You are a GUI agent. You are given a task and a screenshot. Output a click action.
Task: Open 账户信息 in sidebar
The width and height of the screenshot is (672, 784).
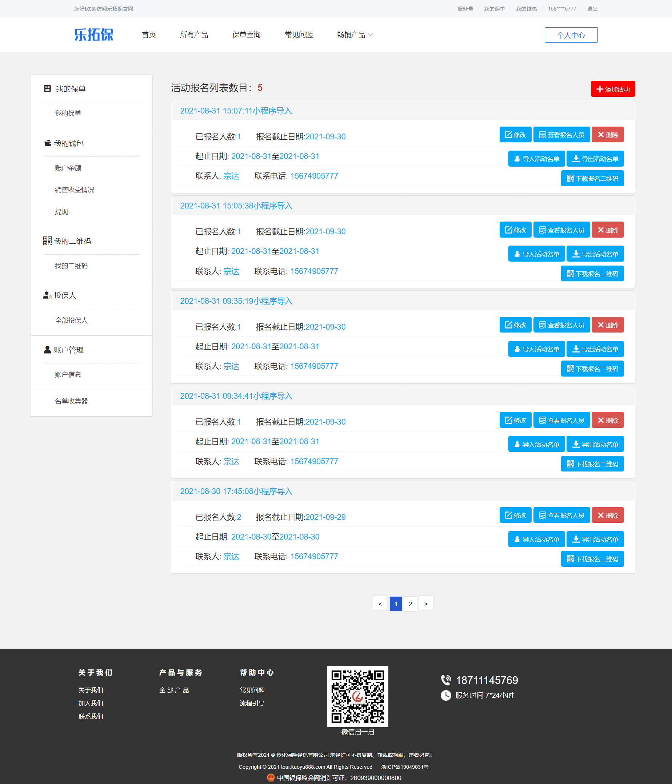68,374
